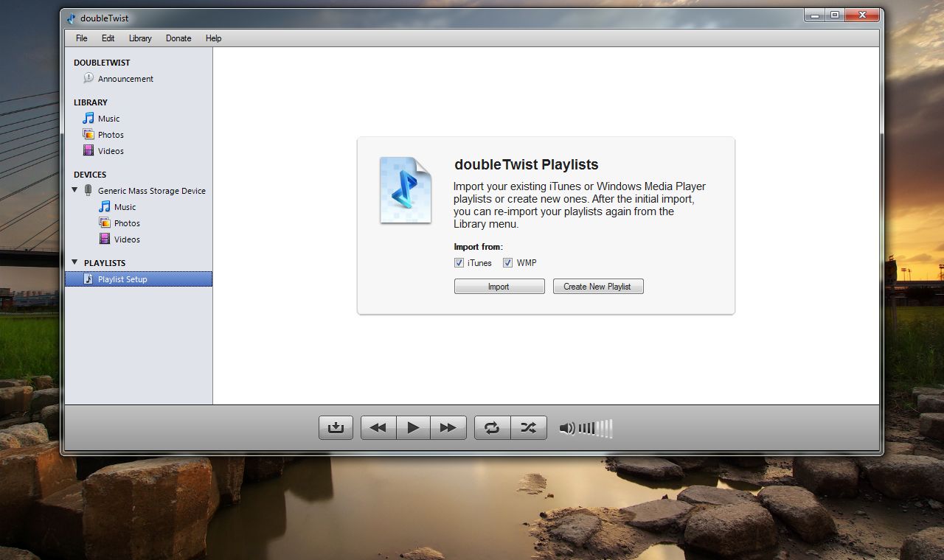Maximize the doubleTwist window
Viewport: 944px width, 560px height.
pos(835,15)
